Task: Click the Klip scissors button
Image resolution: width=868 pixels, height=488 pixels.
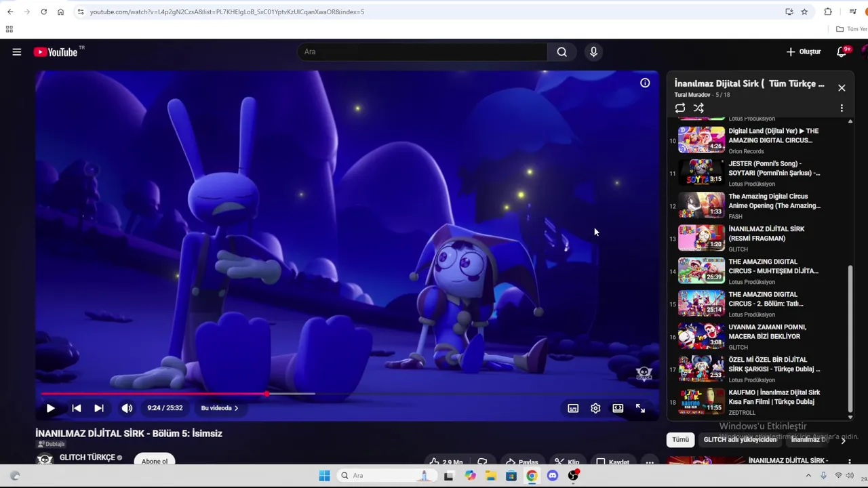Action: click(567, 462)
